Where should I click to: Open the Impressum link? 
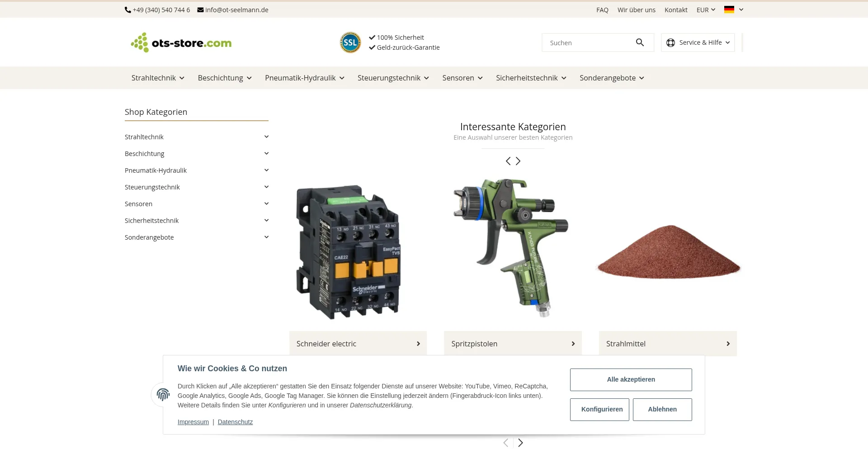(193, 422)
